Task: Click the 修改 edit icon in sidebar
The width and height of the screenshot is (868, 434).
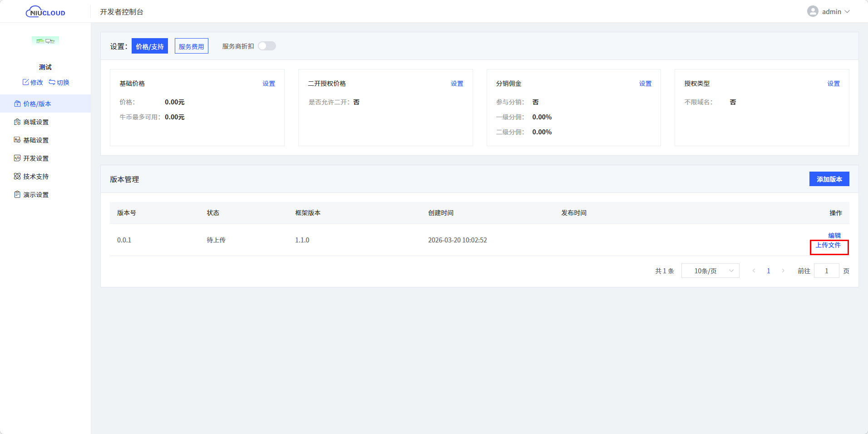Action: (26, 82)
